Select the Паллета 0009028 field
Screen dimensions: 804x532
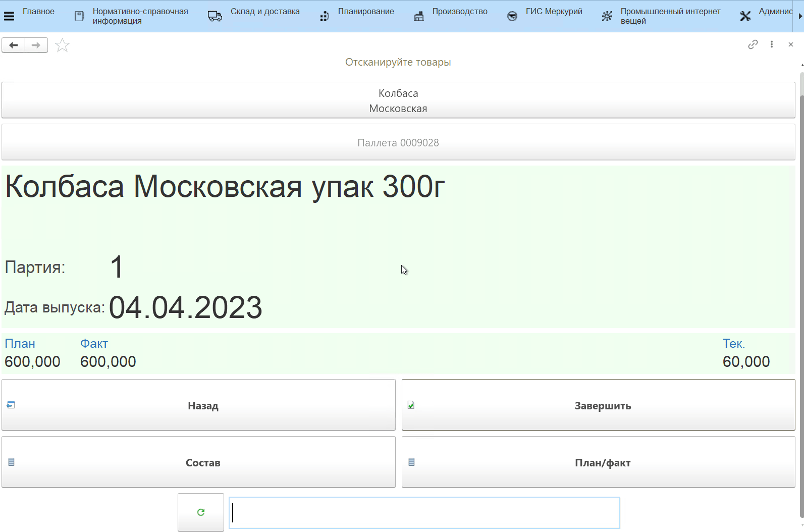point(398,143)
